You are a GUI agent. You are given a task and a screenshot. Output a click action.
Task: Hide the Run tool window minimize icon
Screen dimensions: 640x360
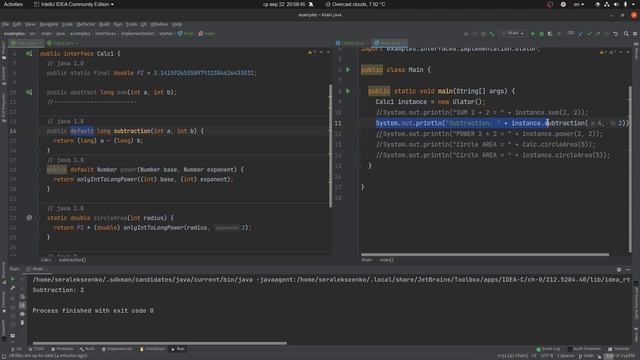628,269
